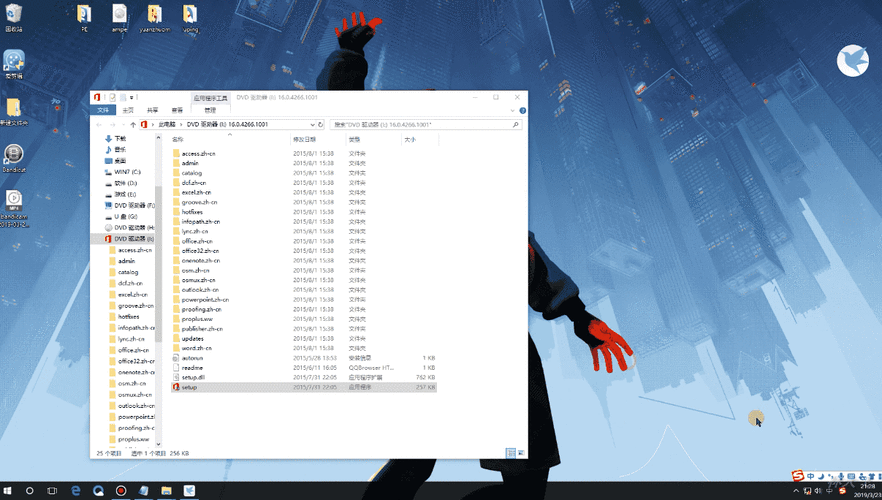Select word.zh-cn folder in file list
Screen dimensions: 882x500
point(304,348)
